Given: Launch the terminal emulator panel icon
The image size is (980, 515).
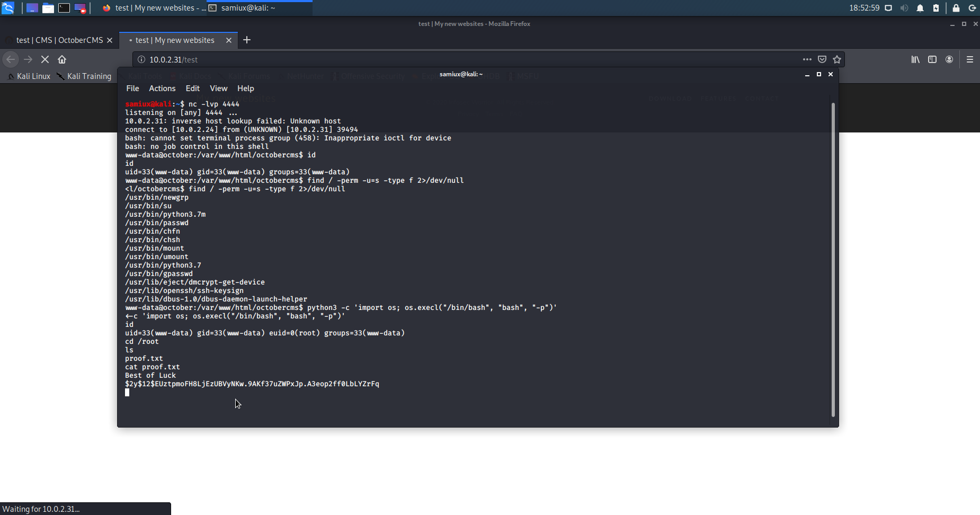Looking at the screenshot, I should (64, 8).
